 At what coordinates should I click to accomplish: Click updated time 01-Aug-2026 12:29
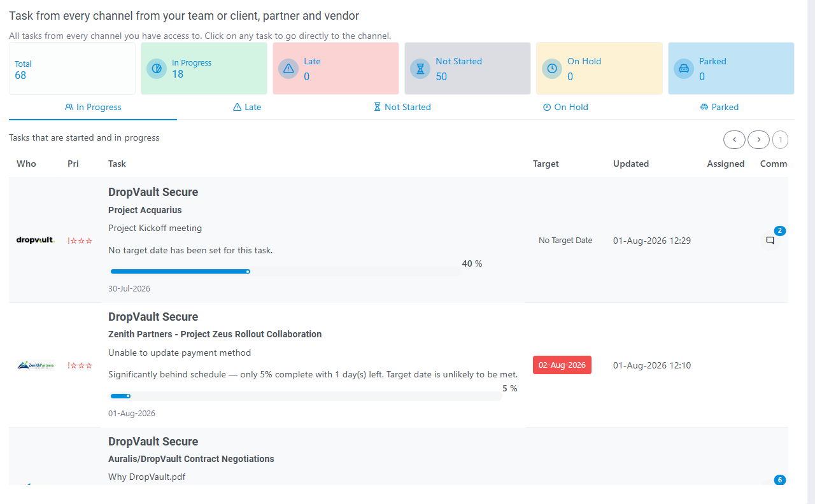pos(652,241)
